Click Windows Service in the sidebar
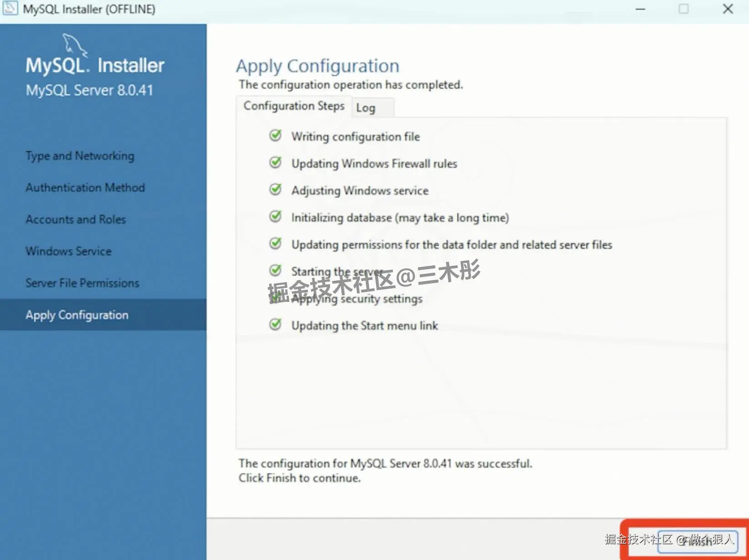 68,251
